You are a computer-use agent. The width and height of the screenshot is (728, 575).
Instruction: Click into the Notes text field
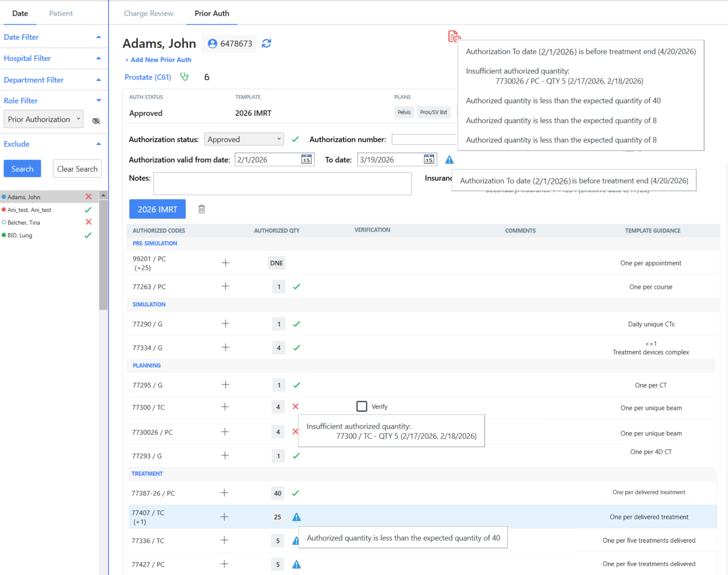coord(282,183)
